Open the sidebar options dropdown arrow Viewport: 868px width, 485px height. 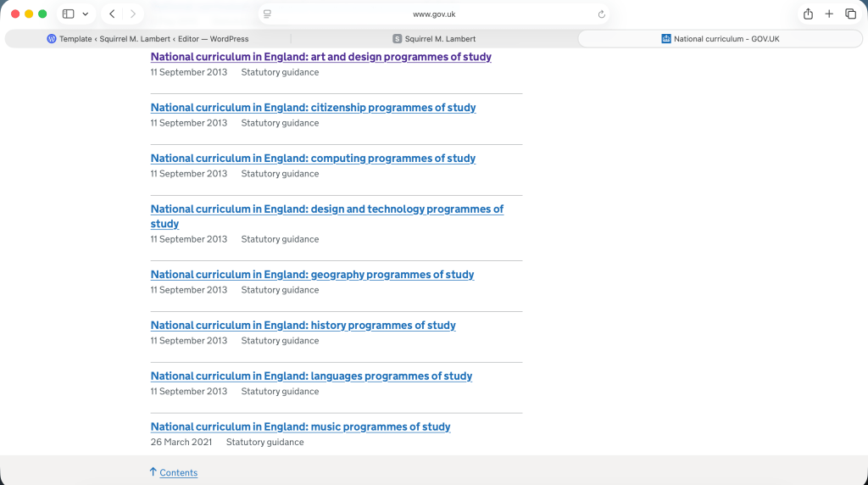85,14
